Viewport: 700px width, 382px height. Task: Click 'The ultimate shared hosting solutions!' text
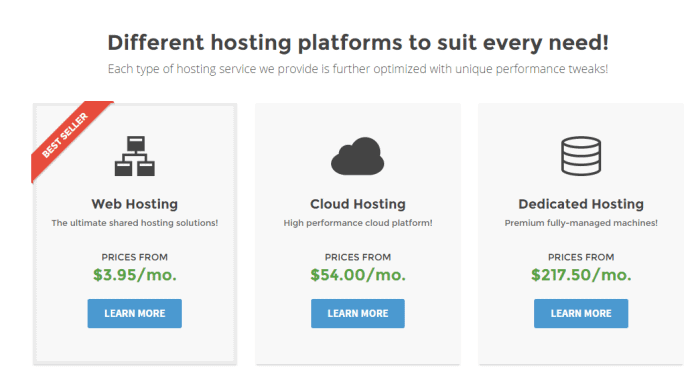point(135,223)
